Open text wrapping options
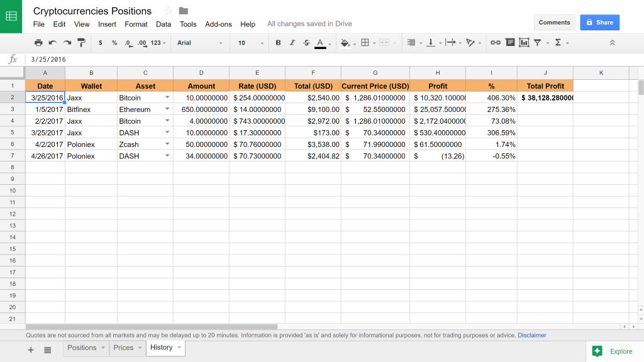 click(x=450, y=43)
